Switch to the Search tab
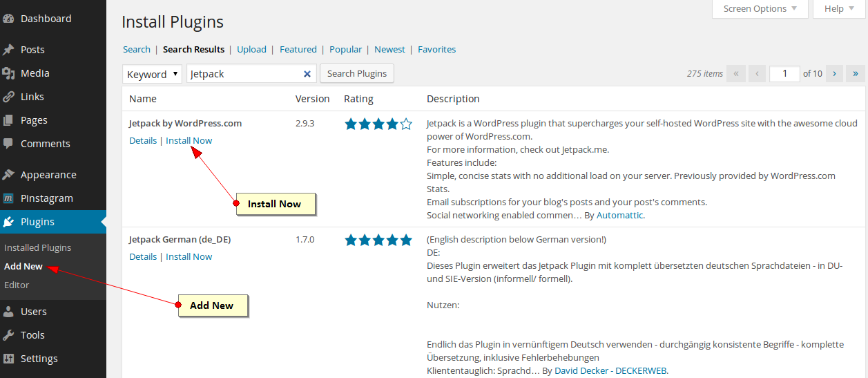The image size is (868, 378). coord(137,49)
